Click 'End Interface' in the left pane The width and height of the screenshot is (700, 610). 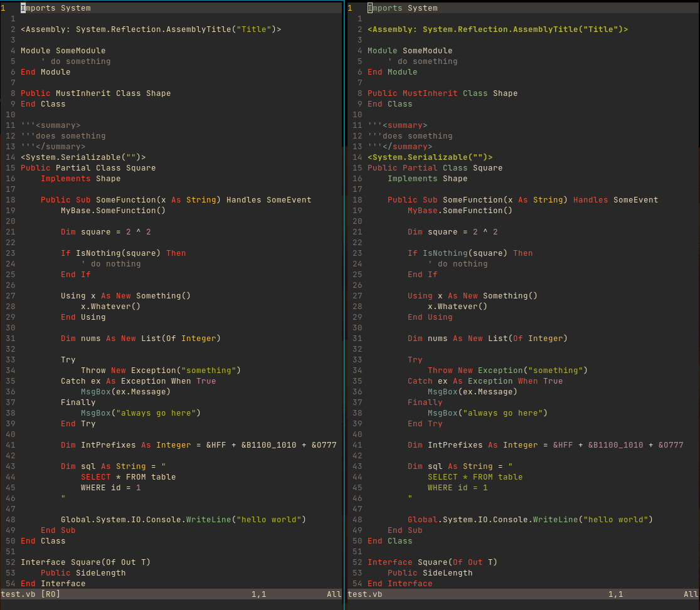53,584
